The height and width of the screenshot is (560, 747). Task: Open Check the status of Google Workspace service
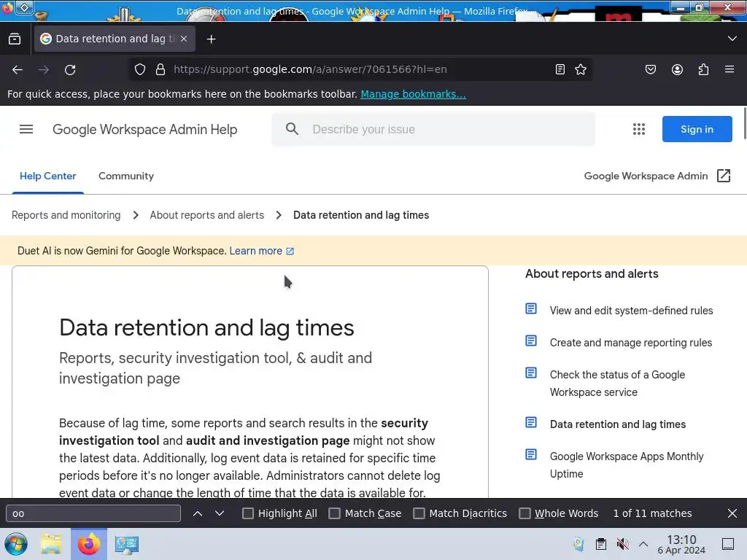(617, 384)
